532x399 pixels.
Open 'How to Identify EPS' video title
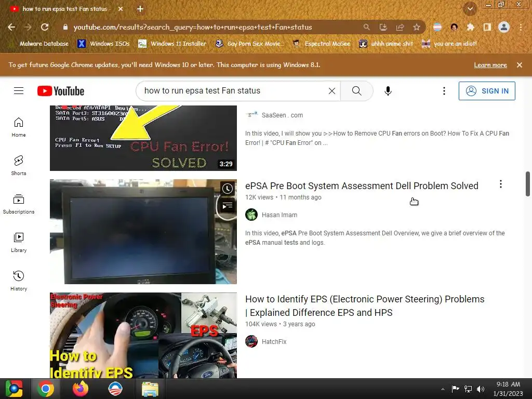pos(365,305)
